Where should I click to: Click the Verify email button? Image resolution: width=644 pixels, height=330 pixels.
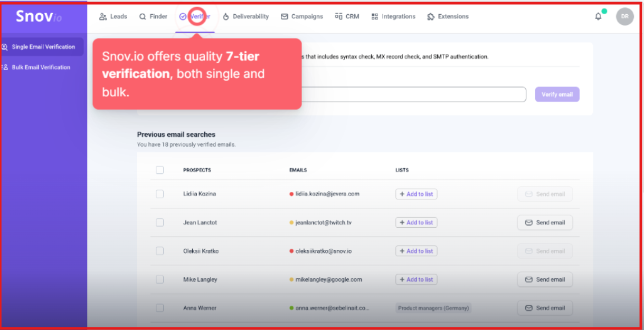pyautogui.click(x=557, y=94)
